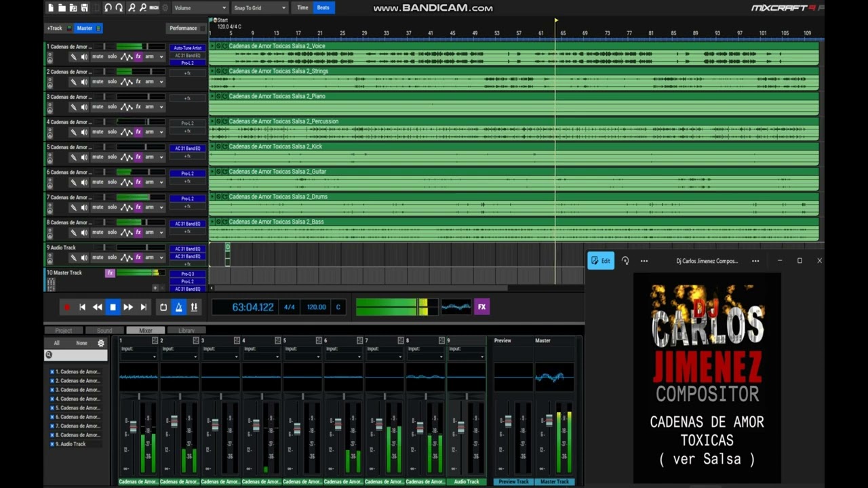This screenshot has height=488, width=868.
Task: Expand the arm dropdown arrow on track 7
Action: click(x=161, y=207)
